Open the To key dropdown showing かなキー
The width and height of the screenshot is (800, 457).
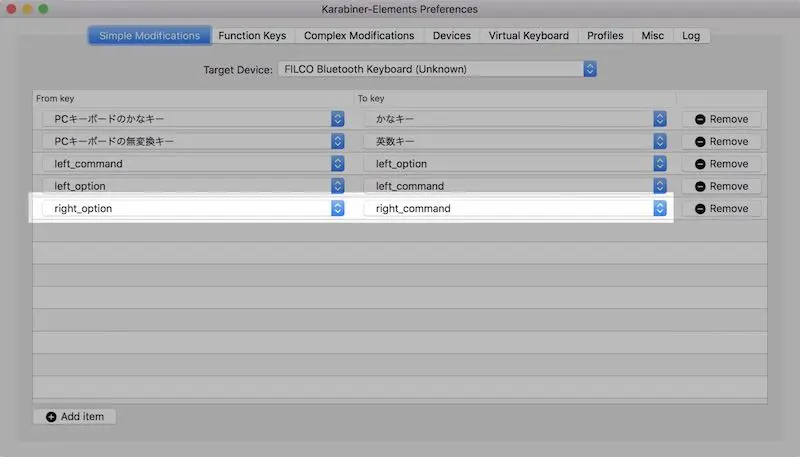pyautogui.click(x=515, y=119)
